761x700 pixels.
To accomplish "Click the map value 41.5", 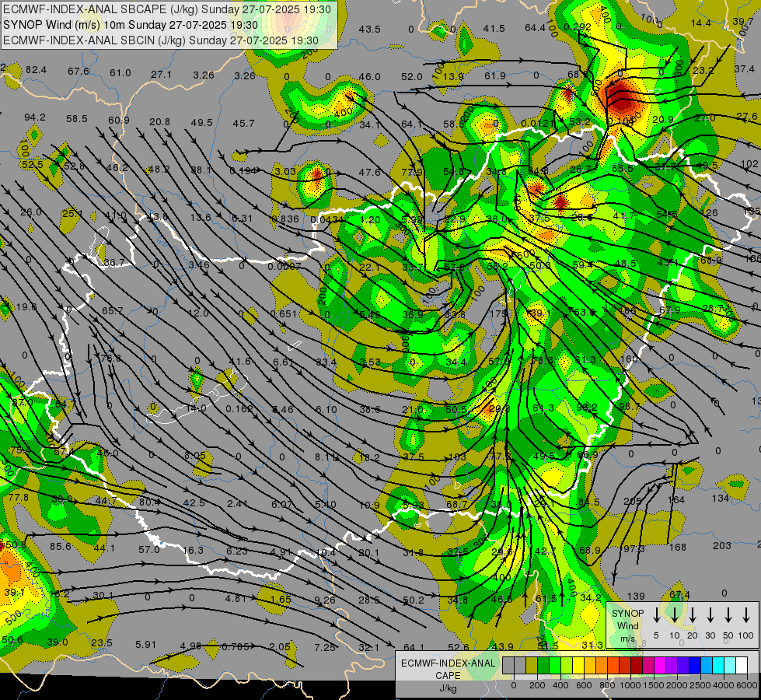I will [x=494, y=29].
